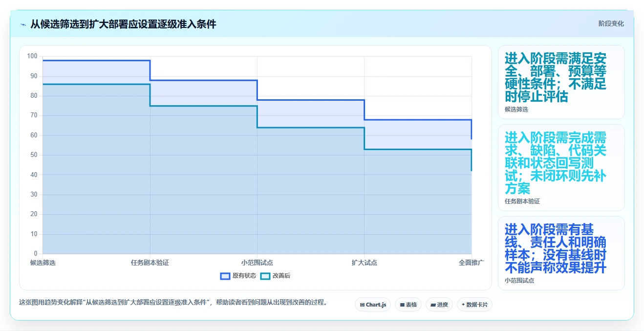
Task: Click the 进度 tag
Action: click(439, 305)
